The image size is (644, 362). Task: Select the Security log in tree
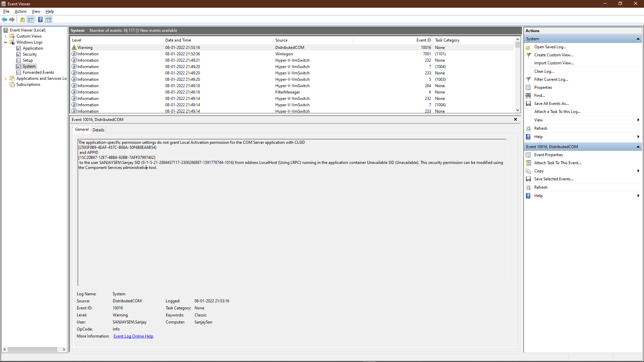click(30, 54)
